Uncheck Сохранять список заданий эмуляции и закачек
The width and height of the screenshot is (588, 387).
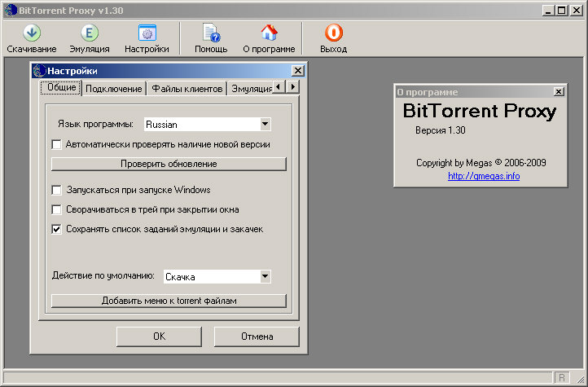point(57,229)
